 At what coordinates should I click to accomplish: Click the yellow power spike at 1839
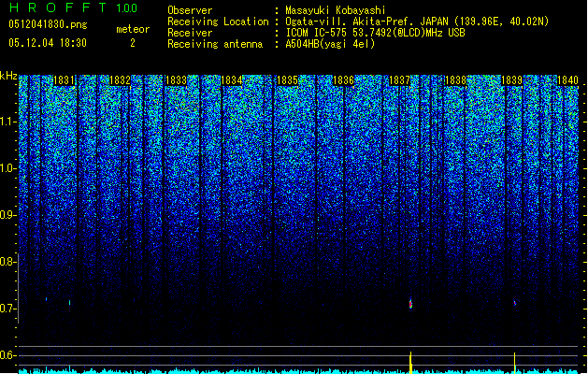pos(514,363)
